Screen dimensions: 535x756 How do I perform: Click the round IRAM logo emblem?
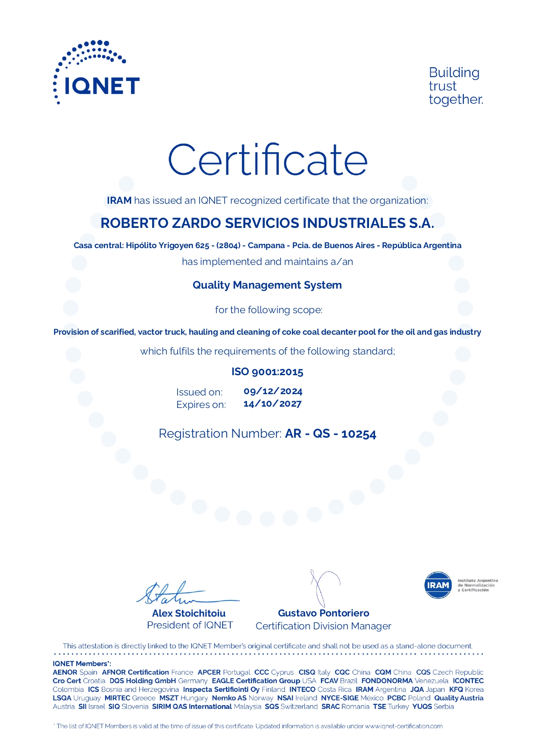point(438,585)
